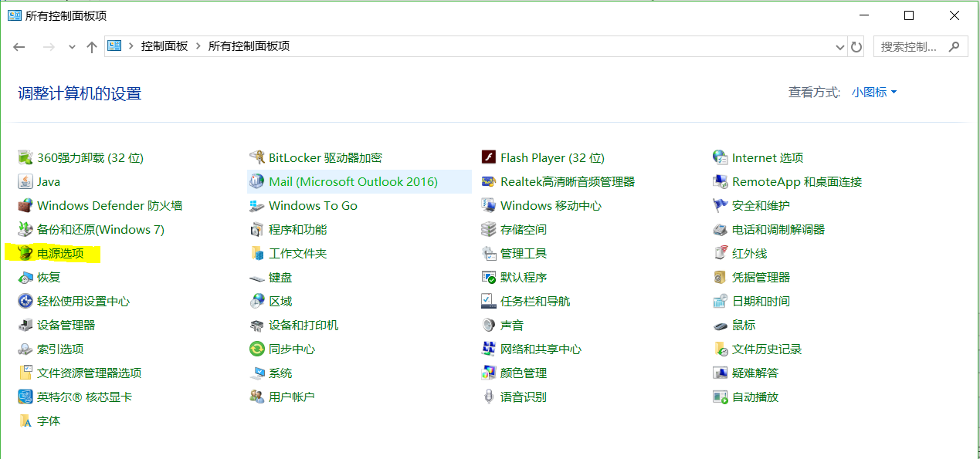Open 电话和调制解调器 link
Screen dimensions: 980x459
pos(778,229)
